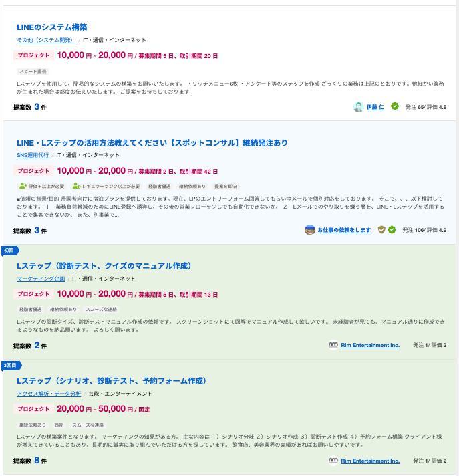459x476 pixels.
Task: Click プロジェクト label in 診断テスト、クイズ listing
Action: click(33, 294)
